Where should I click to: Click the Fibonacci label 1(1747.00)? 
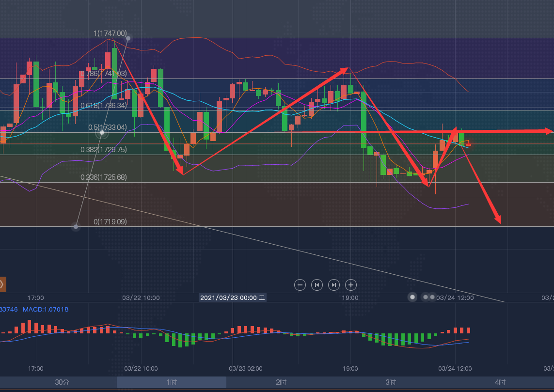tap(110, 33)
